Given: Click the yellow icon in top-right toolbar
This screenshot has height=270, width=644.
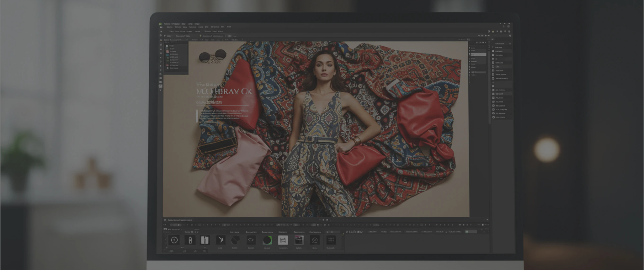Looking at the screenshot, I should tap(493, 31).
